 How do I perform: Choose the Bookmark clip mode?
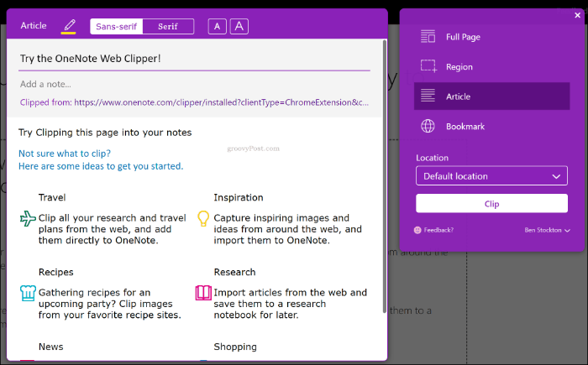click(x=491, y=127)
